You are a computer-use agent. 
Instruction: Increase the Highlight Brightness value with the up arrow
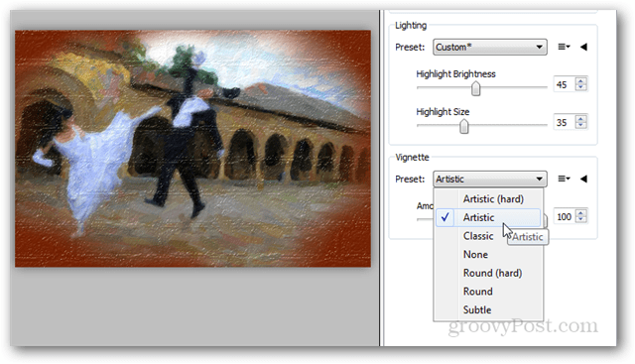[581, 81]
